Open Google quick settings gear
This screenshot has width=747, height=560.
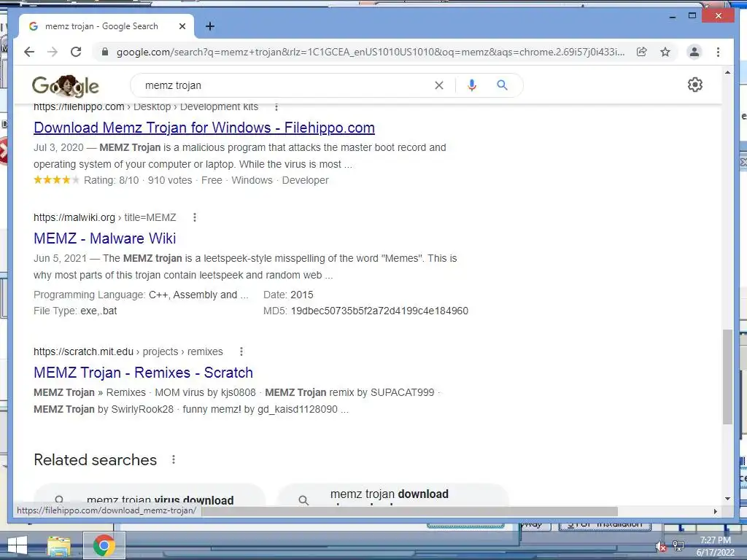(695, 85)
